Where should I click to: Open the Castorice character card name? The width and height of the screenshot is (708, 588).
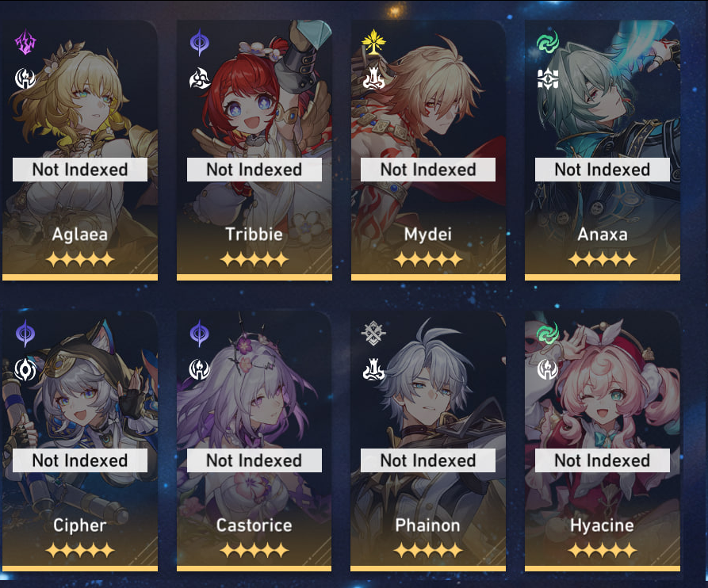click(254, 525)
